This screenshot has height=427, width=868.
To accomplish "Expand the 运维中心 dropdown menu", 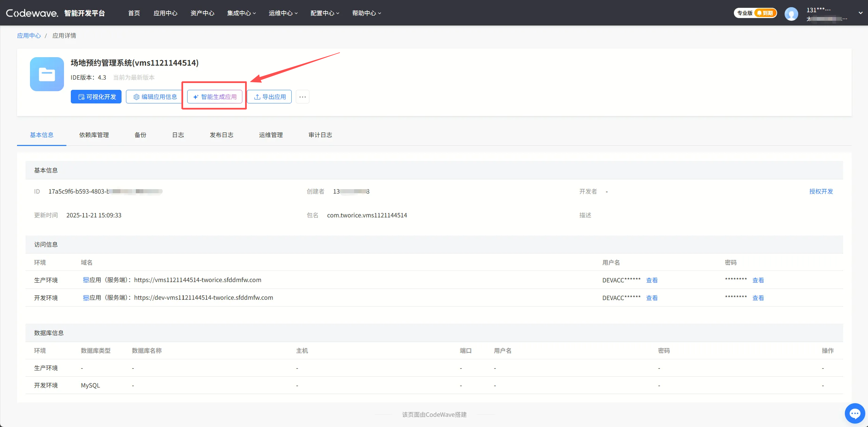I will (283, 13).
